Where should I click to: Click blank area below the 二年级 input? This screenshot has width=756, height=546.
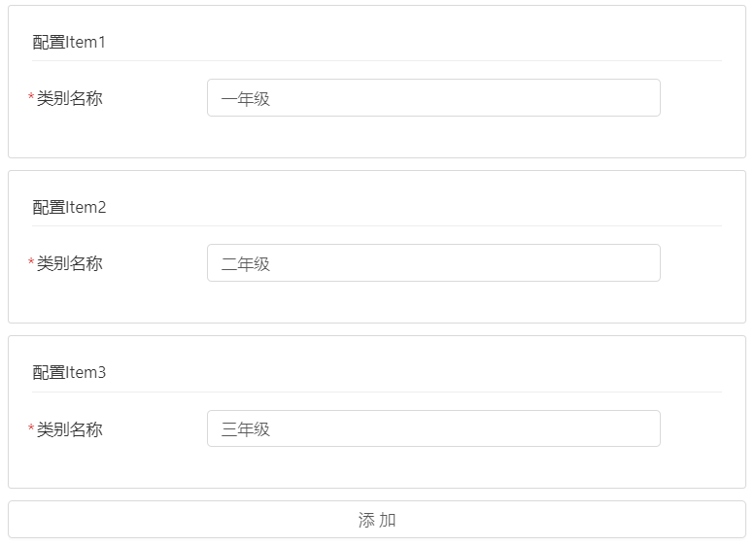click(x=433, y=302)
